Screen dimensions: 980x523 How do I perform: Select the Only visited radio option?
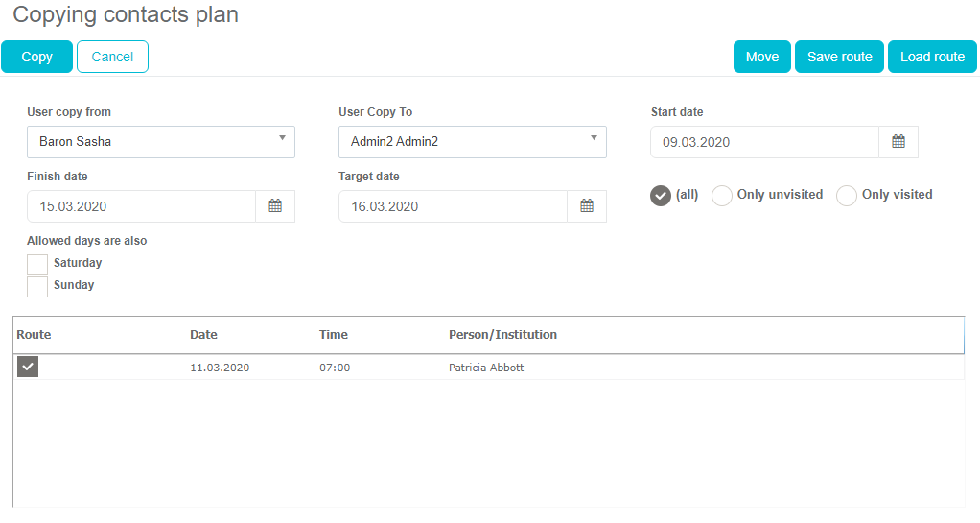pyautogui.click(x=847, y=195)
